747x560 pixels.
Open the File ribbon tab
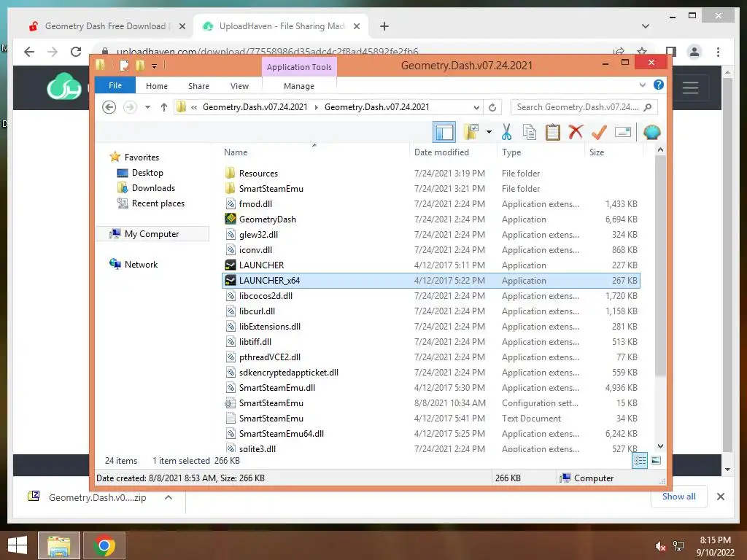(x=115, y=85)
